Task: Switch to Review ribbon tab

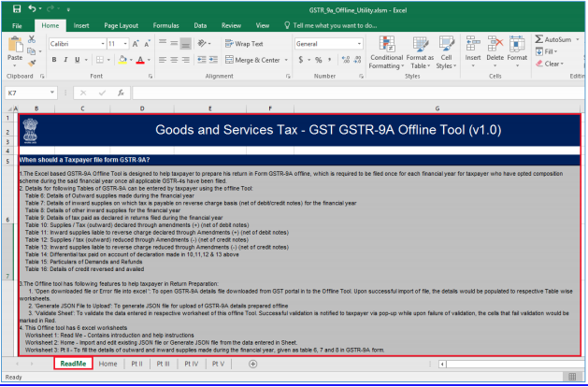Action: click(x=231, y=25)
